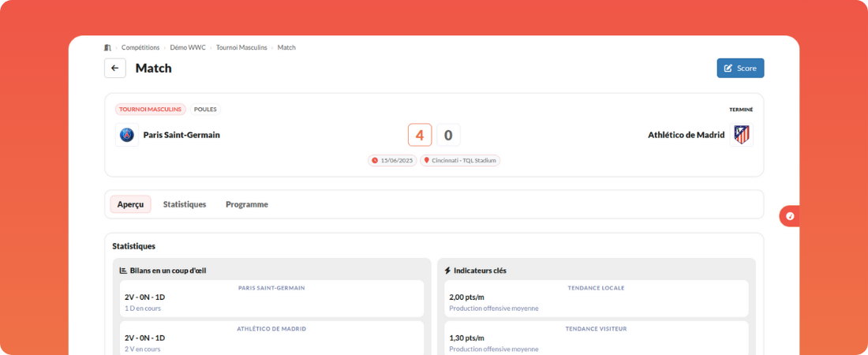Click the TERMINÉ status label

click(x=741, y=110)
